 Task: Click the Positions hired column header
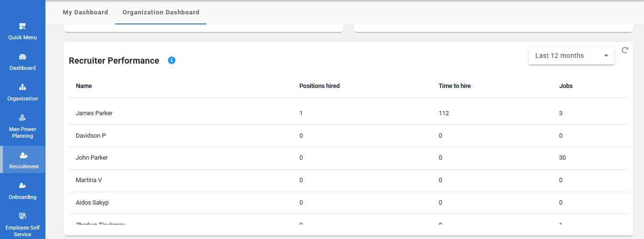click(x=320, y=86)
